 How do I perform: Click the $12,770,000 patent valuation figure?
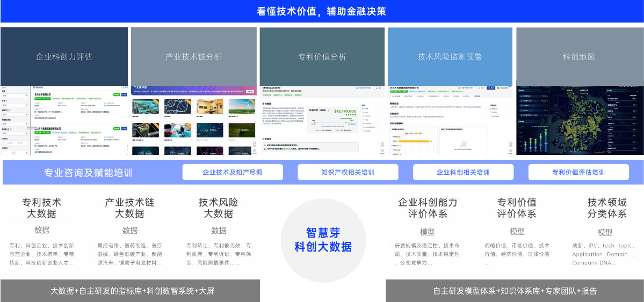tap(345, 111)
